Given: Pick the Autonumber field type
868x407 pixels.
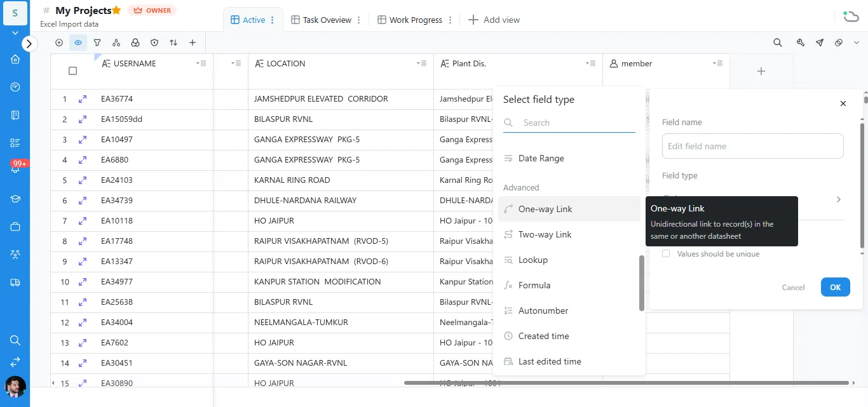Looking at the screenshot, I should [x=569, y=310].
